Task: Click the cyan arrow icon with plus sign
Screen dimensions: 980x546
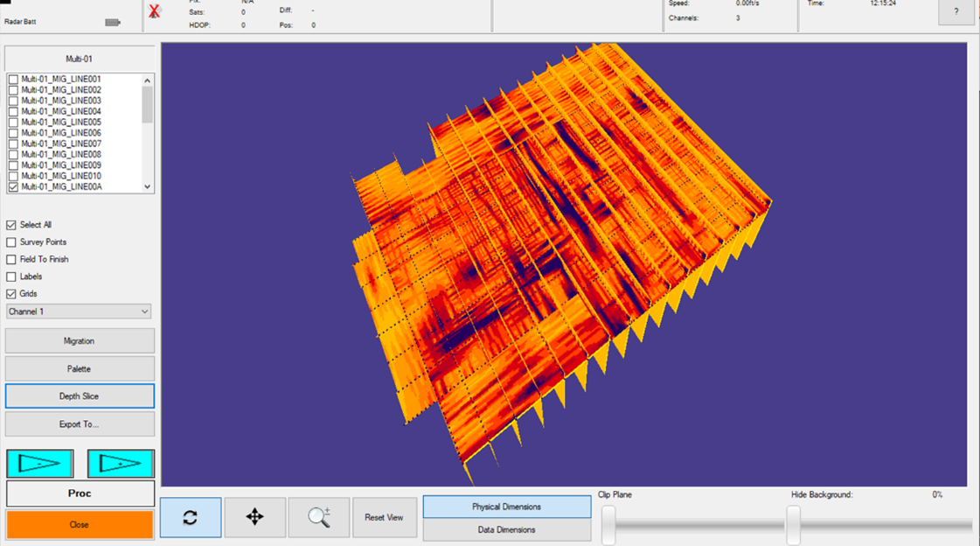Action: (120, 463)
